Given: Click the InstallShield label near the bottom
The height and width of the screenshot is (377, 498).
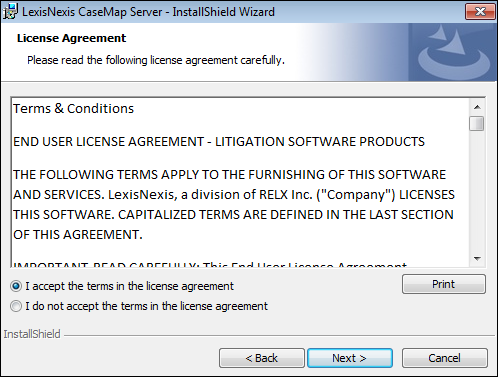Looking at the screenshot, I should pos(32,334).
